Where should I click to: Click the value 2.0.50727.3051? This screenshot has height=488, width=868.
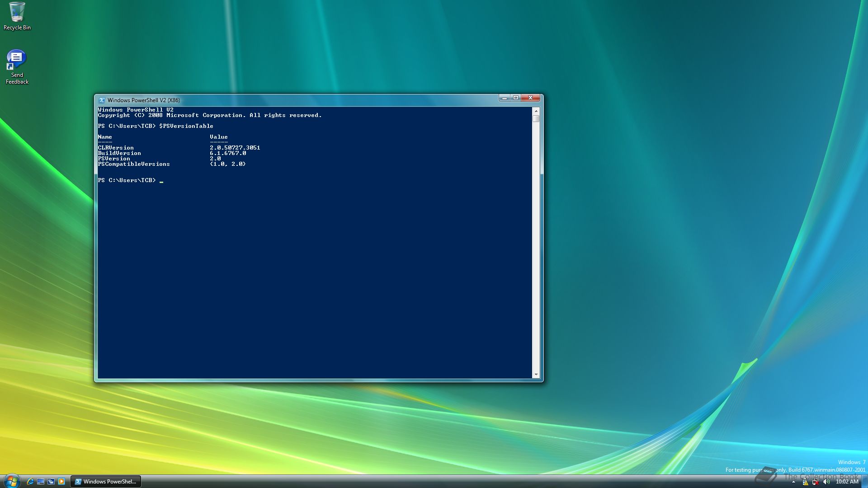click(x=235, y=148)
